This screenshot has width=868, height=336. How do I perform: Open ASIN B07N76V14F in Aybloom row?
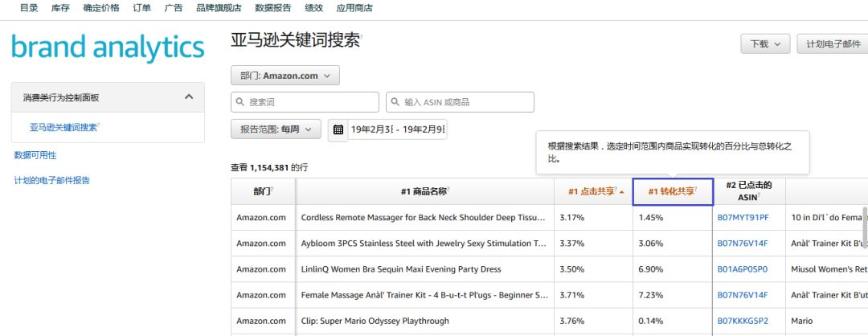[x=743, y=244]
